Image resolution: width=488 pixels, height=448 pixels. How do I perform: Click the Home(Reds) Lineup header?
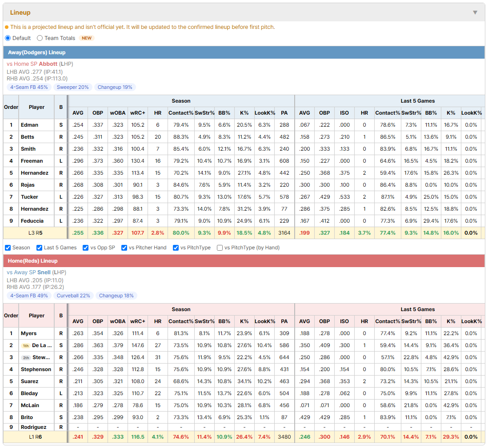point(244,261)
